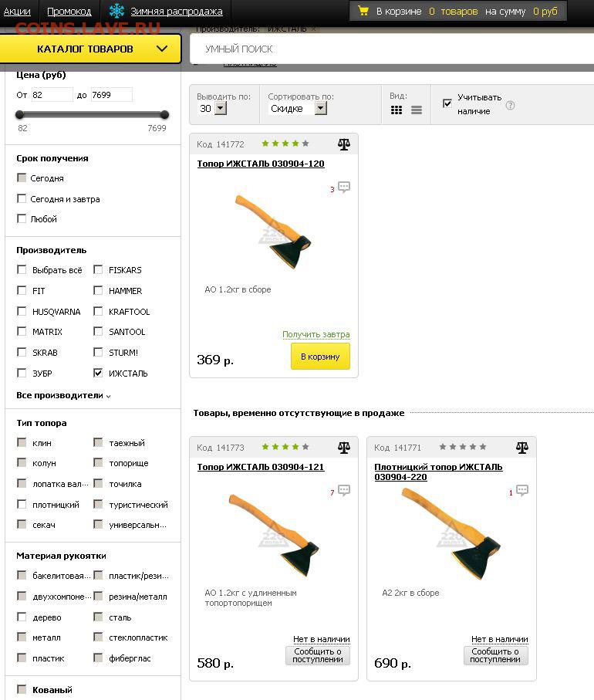Click axe image of product 141773
This screenshot has width=594, height=700.
click(273, 534)
